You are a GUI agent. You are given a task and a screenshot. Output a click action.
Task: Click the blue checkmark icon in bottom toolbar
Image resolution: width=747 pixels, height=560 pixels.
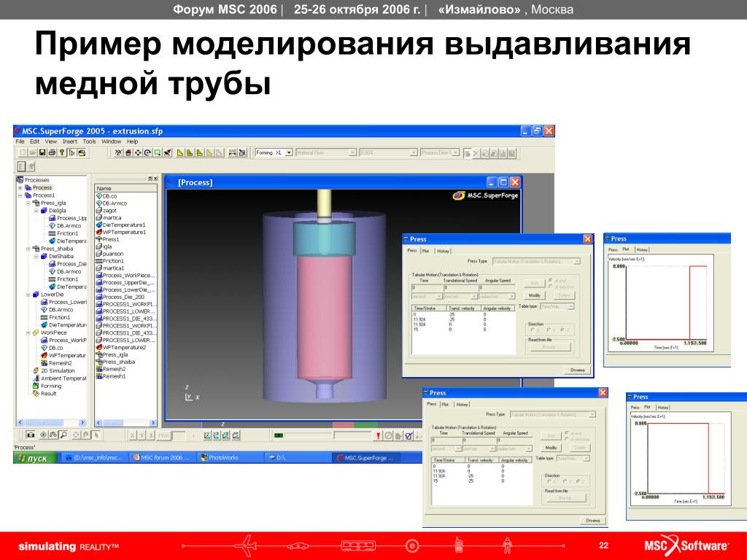[x=409, y=435]
